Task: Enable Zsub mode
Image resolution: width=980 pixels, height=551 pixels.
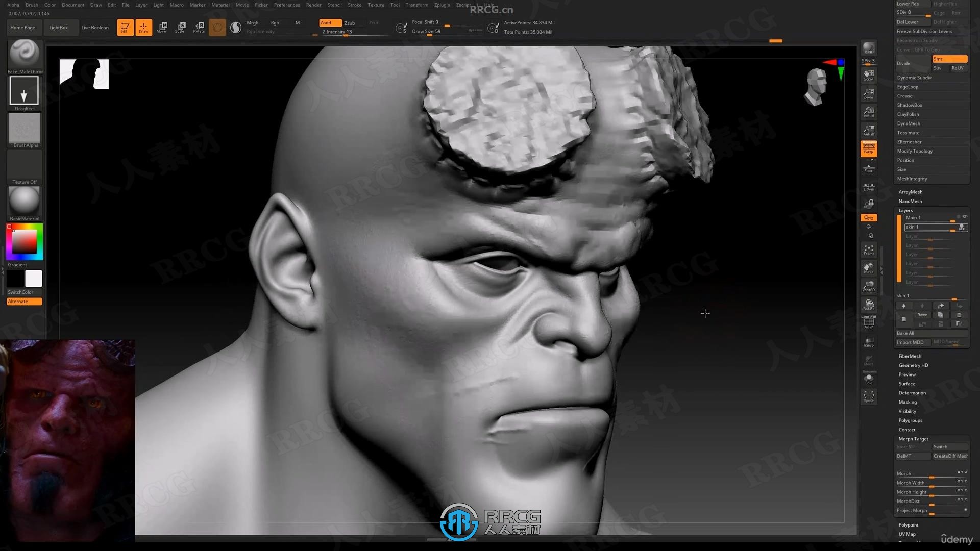Action: coord(350,23)
